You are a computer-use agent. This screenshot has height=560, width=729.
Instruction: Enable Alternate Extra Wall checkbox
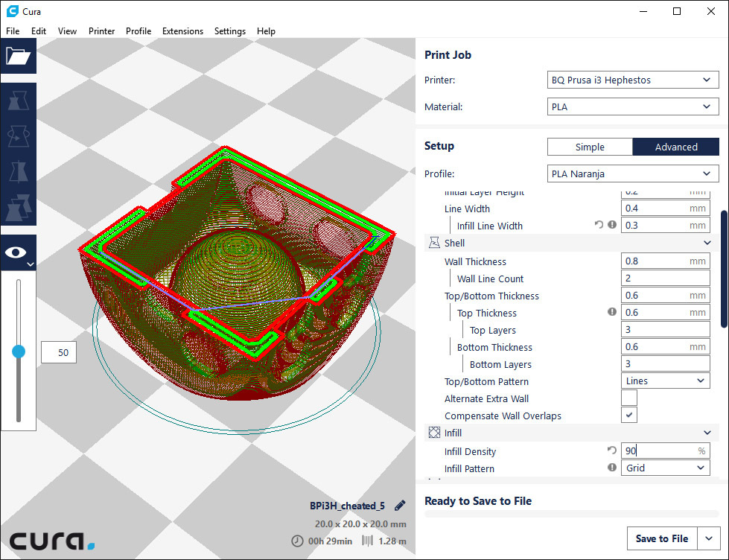[629, 398]
